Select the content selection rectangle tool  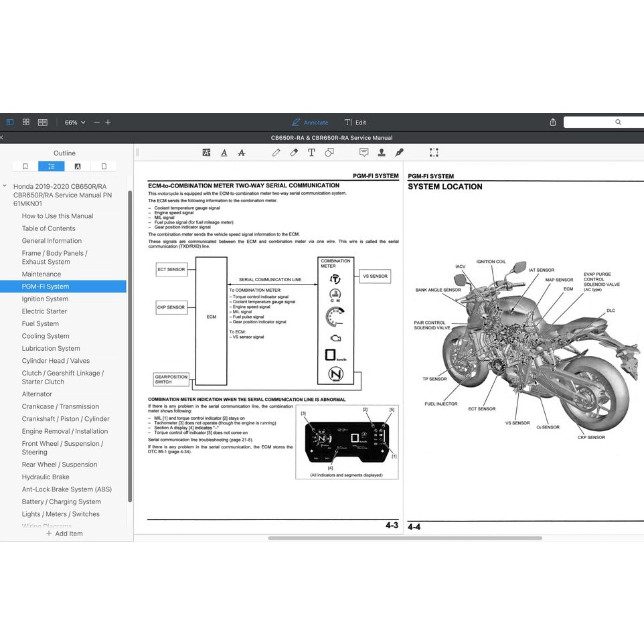434,153
